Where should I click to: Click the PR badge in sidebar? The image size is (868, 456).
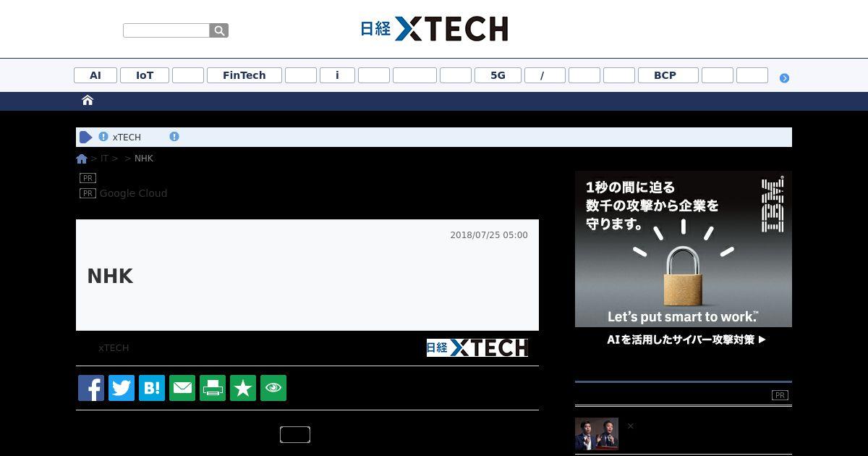(780, 395)
